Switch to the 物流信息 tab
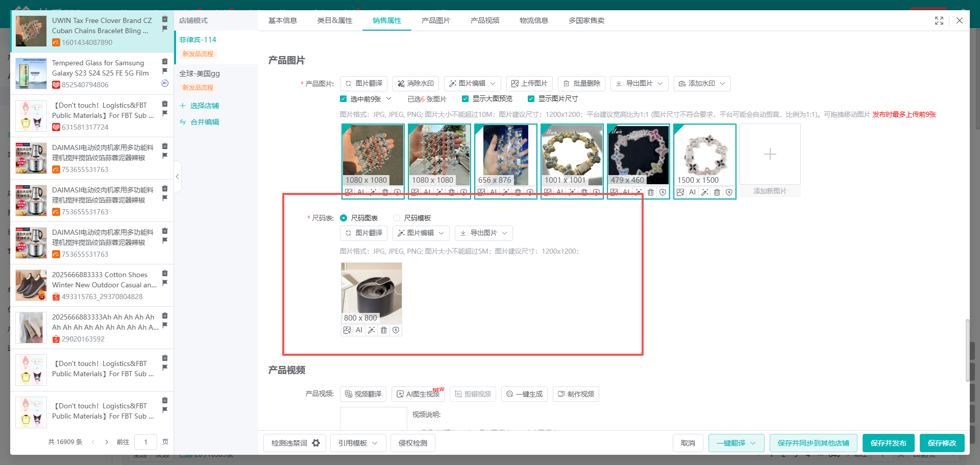The height and width of the screenshot is (465, 980). click(x=534, y=20)
